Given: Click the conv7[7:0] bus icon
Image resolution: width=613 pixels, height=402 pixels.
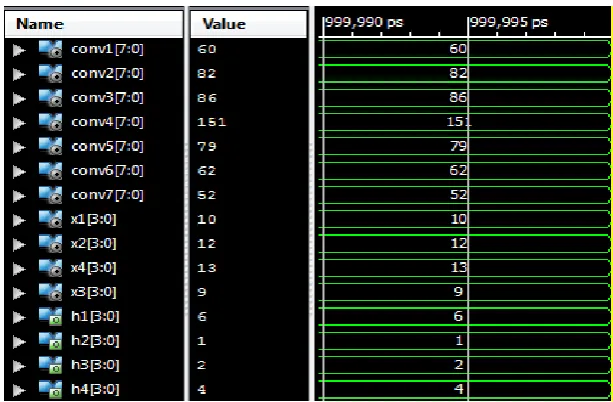Looking at the screenshot, I should [x=50, y=195].
